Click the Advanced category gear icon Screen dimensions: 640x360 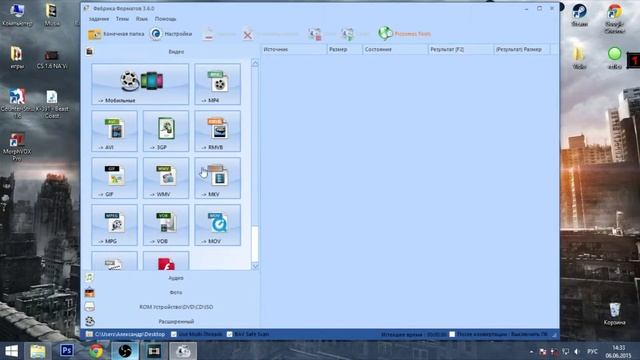pos(90,321)
